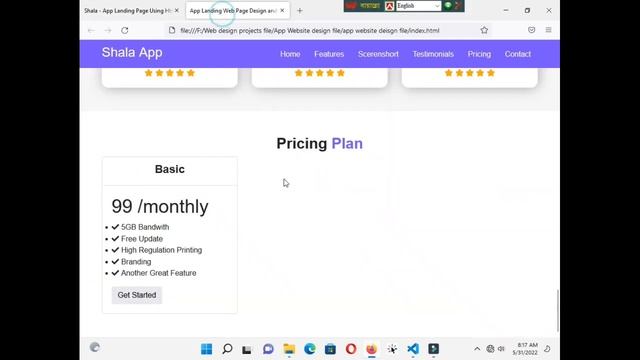Reload the current page
Screen dimensions: 640x360
coord(124,30)
